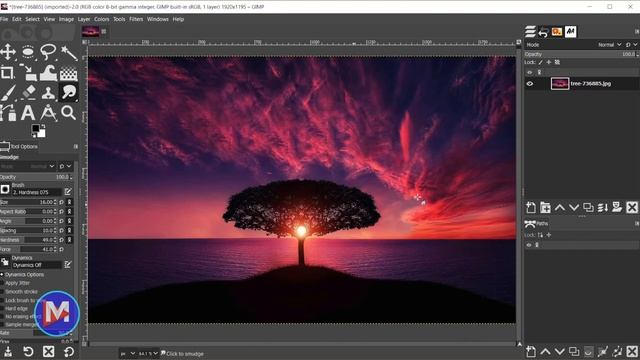This screenshot has height=360, width=640.
Task: Select the Warp Transform tool
Action: pos(48,73)
